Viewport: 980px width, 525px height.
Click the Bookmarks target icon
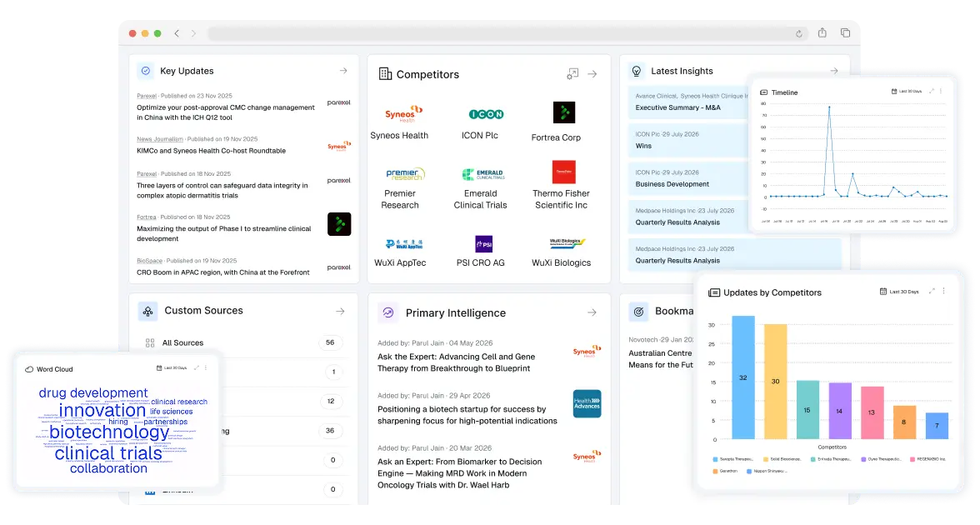pos(638,312)
